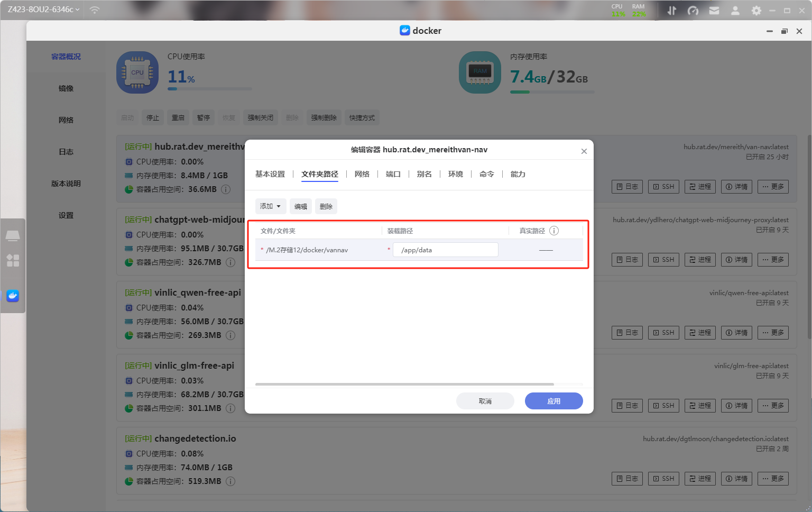Image resolution: width=812 pixels, height=512 pixels.
Task: Click the docker whale icon in the dock
Action: tap(13, 296)
